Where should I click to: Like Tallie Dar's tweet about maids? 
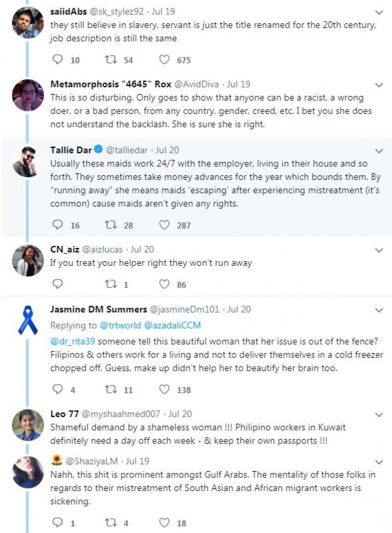click(164, 225)
